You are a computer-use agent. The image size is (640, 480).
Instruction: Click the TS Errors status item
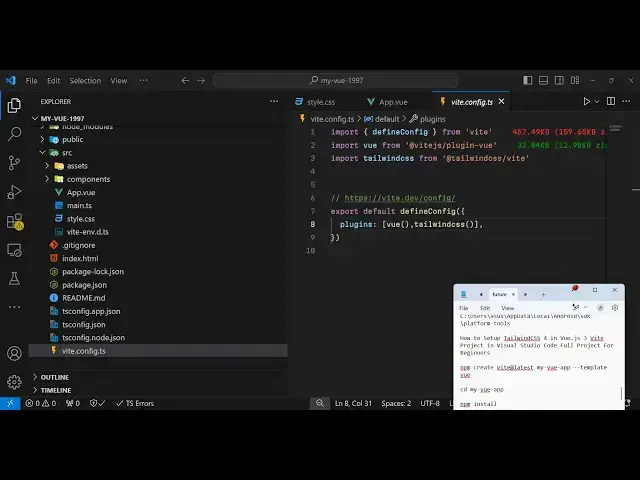coord(135,403)
